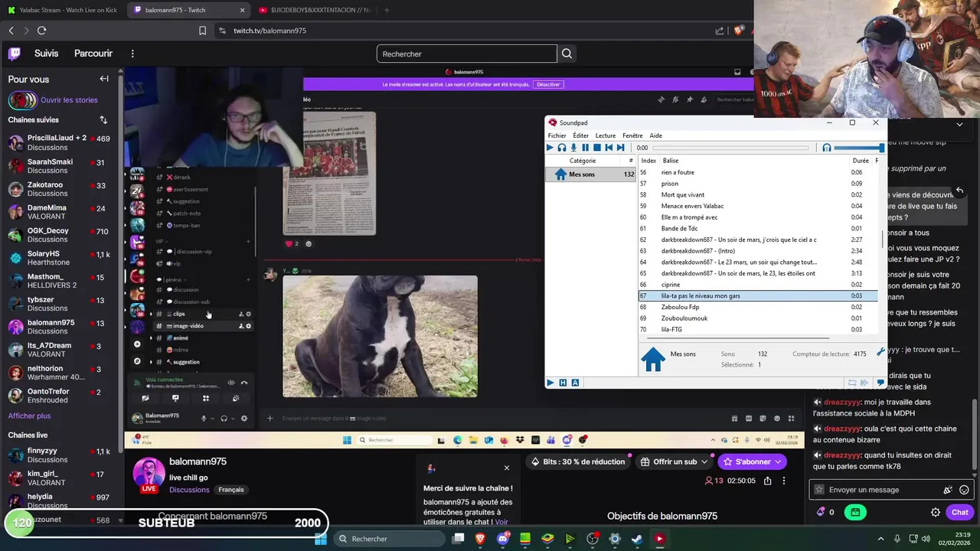Open the chat settings gear icon

click(x=936, y=512)
